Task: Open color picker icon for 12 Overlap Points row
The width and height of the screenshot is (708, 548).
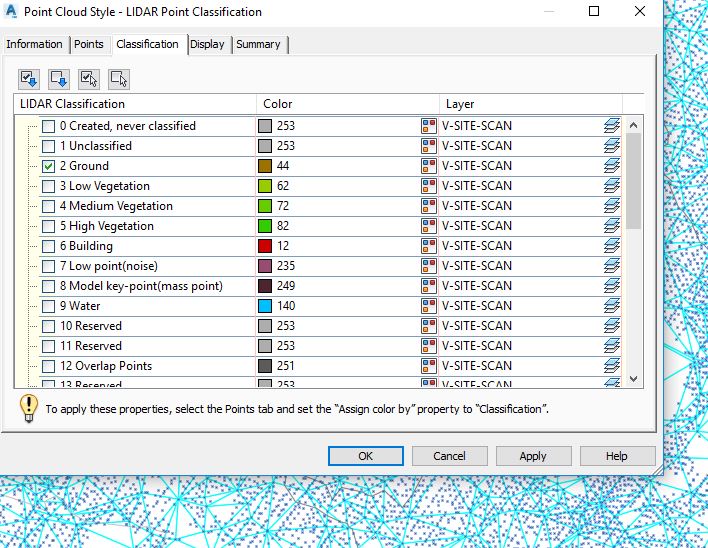Action: click(x=429, y=366)
